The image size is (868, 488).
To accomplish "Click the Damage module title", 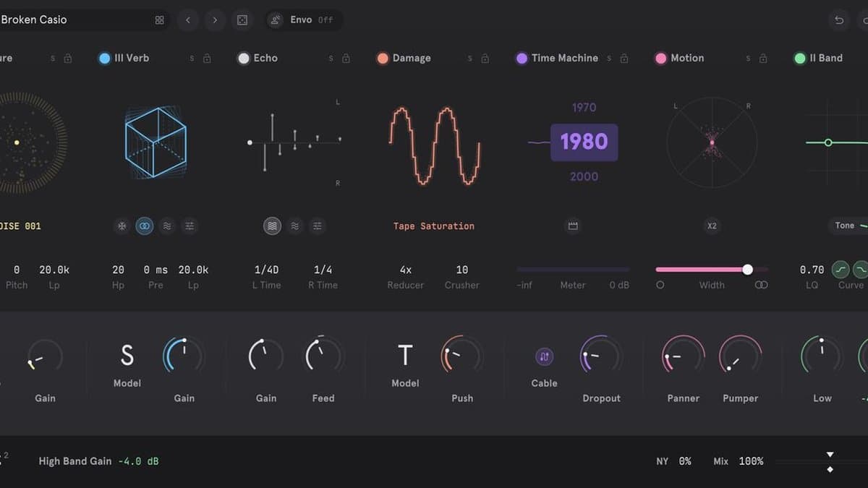I will [x=412, y=59].
